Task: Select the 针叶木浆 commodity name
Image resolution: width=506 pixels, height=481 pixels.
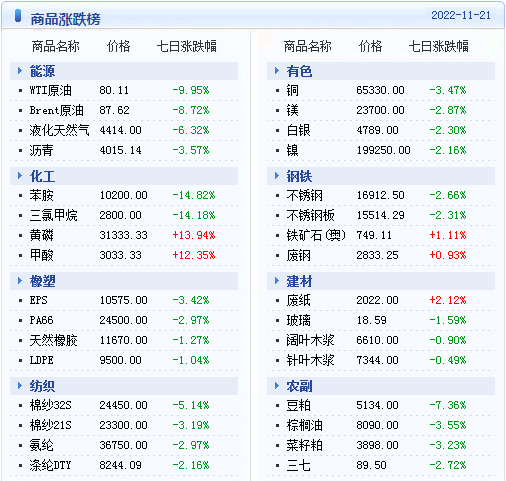Action: coord(310,360)
